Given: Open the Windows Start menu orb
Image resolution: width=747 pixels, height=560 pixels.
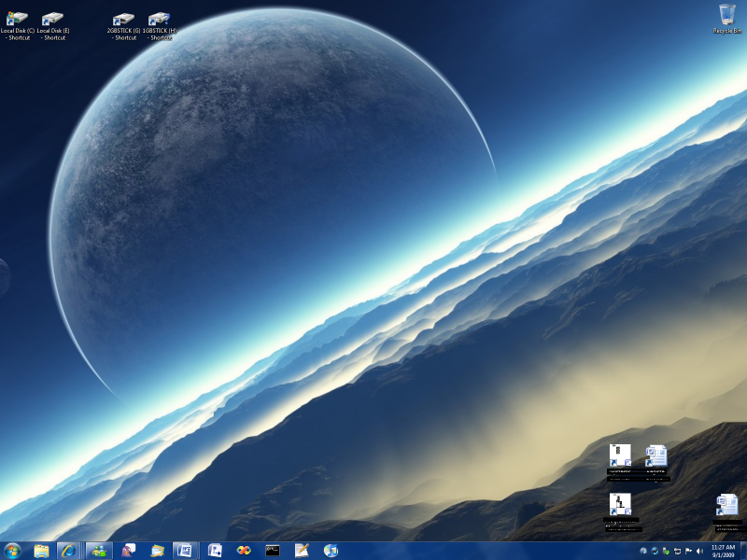Looking at the screenshot, I should (13, 551).
